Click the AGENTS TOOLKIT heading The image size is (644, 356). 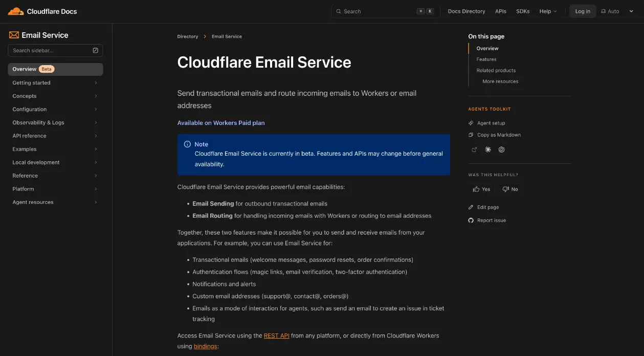coord(490,109)
